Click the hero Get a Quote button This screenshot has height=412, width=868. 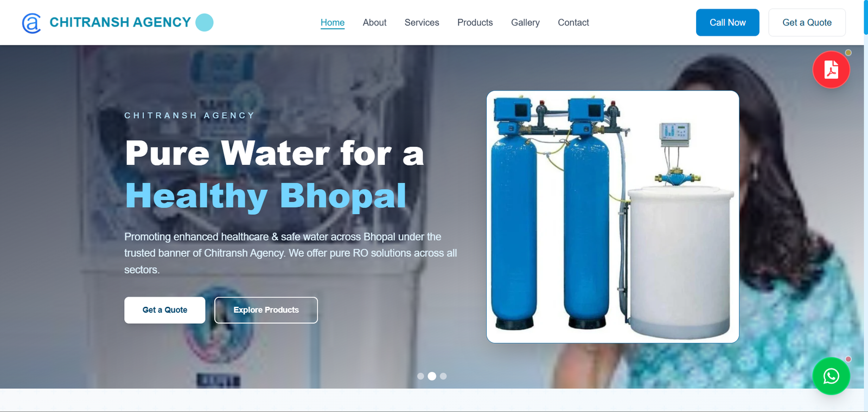coord(165,310)
